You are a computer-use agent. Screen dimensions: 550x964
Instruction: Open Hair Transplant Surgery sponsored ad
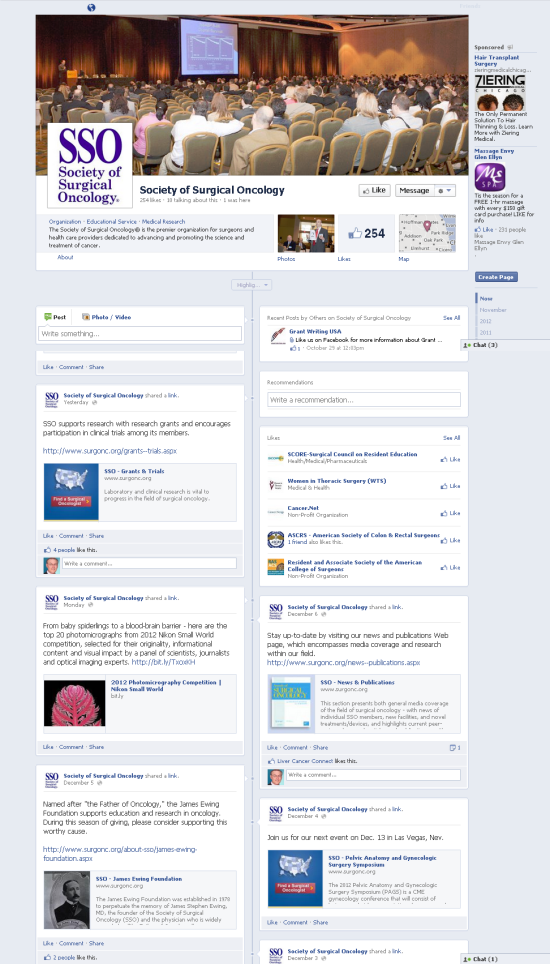pyautogui.click(x=497, y=60)
